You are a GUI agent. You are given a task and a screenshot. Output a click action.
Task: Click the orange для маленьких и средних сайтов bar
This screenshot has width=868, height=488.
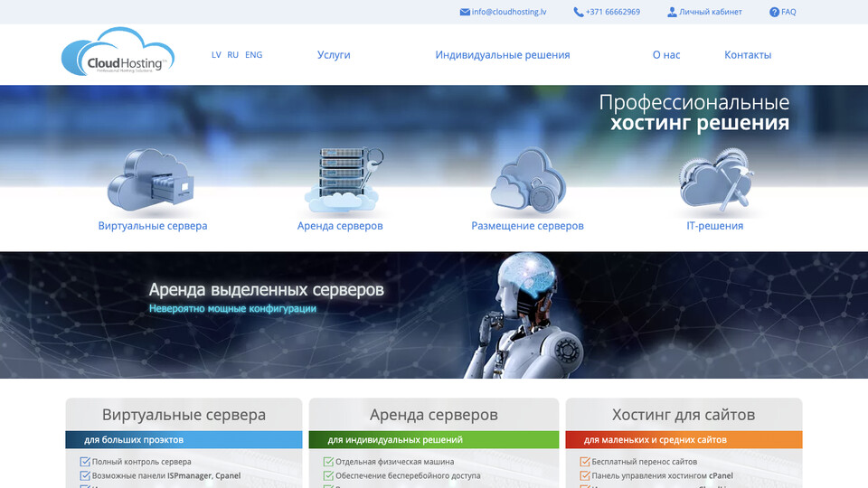coord(684,440)
